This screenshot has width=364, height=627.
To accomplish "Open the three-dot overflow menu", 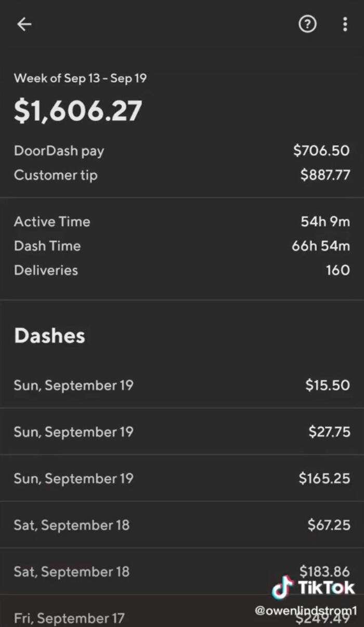I will pos(345,24).
